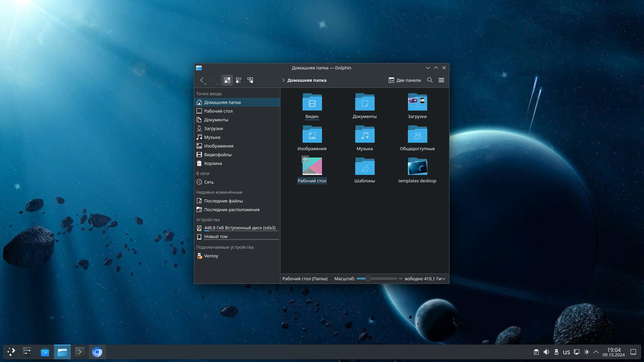Open the clipboard tray icon
This screenshot has height=362, width=644.
536,352
